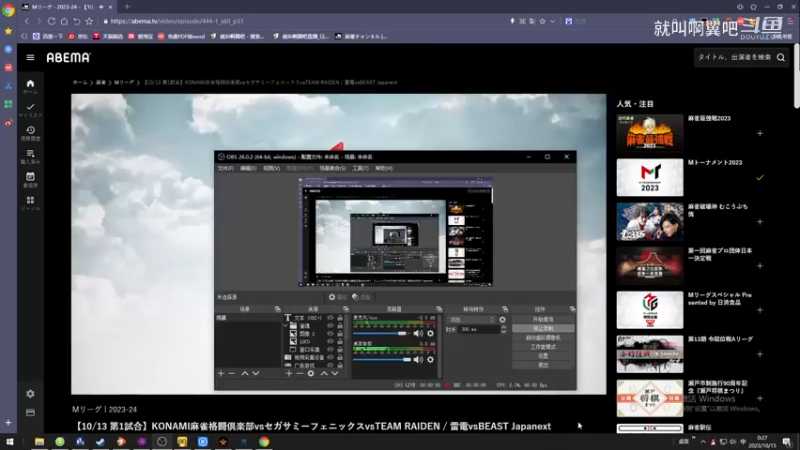Add a scene with OBS scenes plus button
This screenshot has height=450, width=800.
coord(221,373)
